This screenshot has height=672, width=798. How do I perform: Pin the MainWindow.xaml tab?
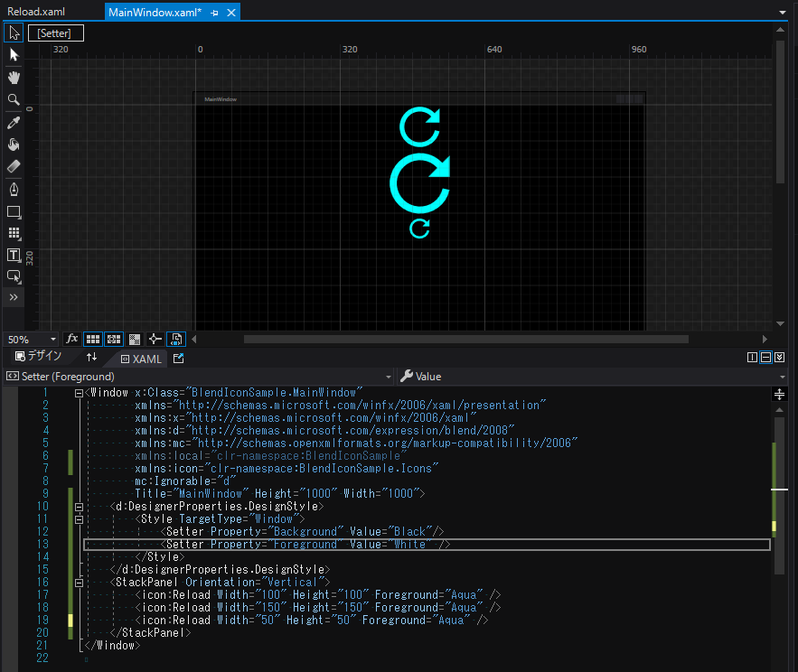point(214,13)
